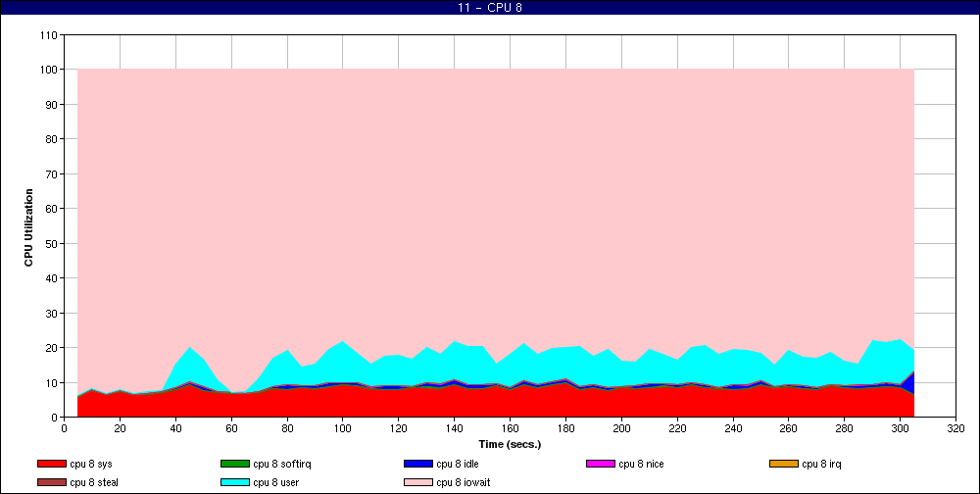Viewport: 980px width, 494px height.
Task: Click the x-axis value 280
Action: tap(845, 428)
